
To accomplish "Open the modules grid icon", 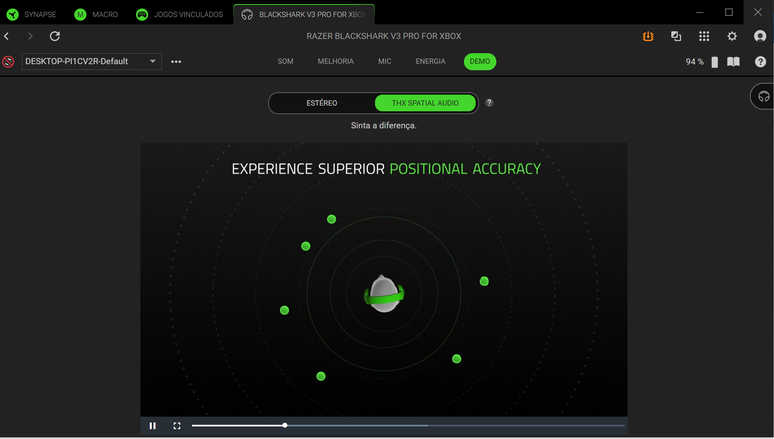I will point(704,36).
